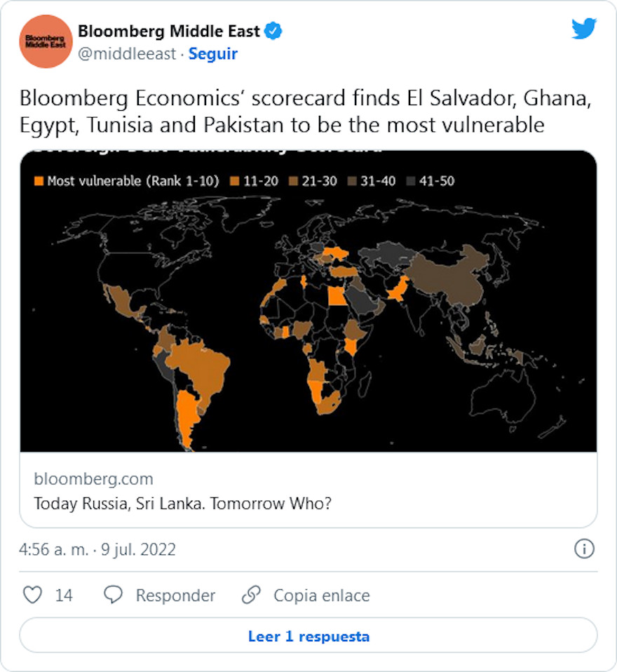This screenshot has width=617, height=672.
Task: Click the Responder label
Action: [x=175, y=596]
